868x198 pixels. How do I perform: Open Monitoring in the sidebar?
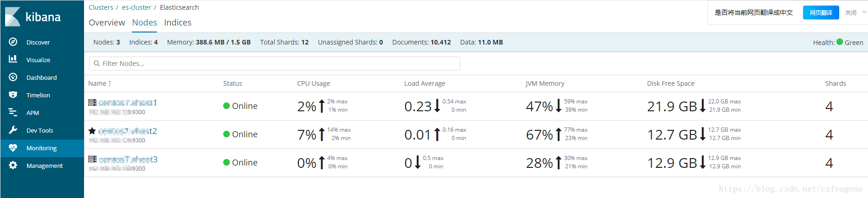pyautogui.click(x=42, y=148)
